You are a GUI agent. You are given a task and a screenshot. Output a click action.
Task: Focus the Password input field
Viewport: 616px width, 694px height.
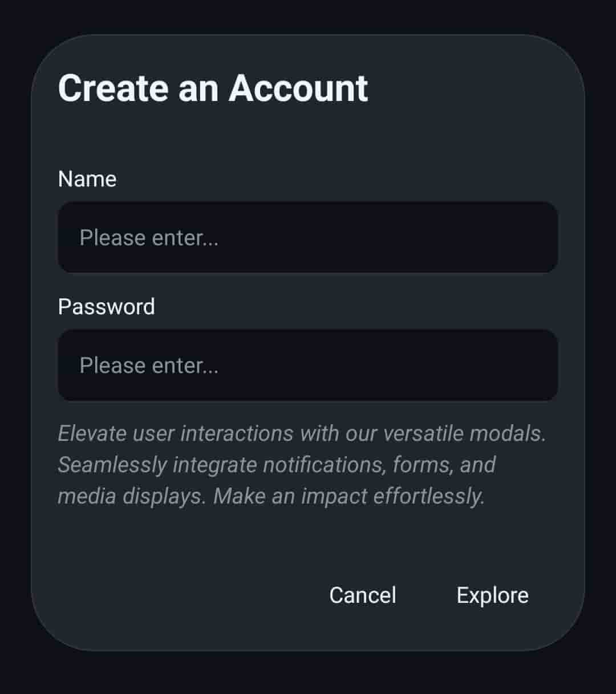tap(308, 365)
